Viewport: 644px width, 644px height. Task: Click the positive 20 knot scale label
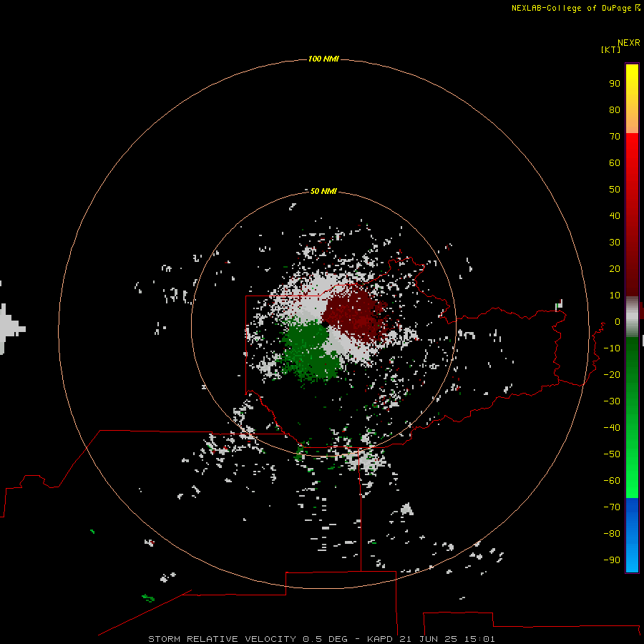pos(615,268)
